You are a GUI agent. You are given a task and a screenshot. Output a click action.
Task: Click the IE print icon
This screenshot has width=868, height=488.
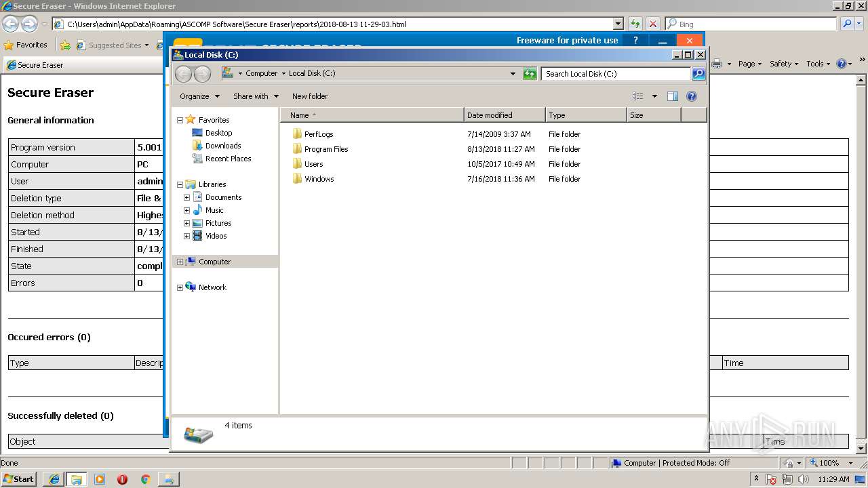(x=717, y=64)
